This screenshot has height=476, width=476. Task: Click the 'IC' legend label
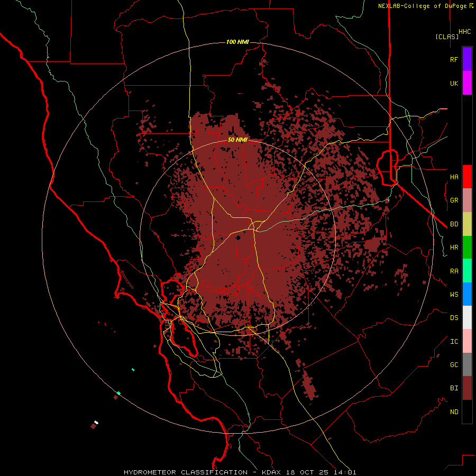454,341
